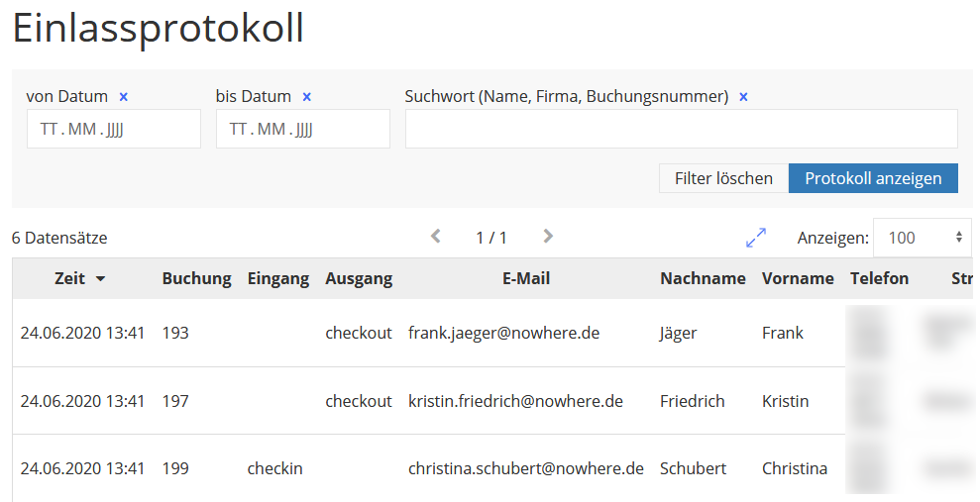Click booking number 199 row
Viewport: 980px width, 502px height.
click(175, 468)
